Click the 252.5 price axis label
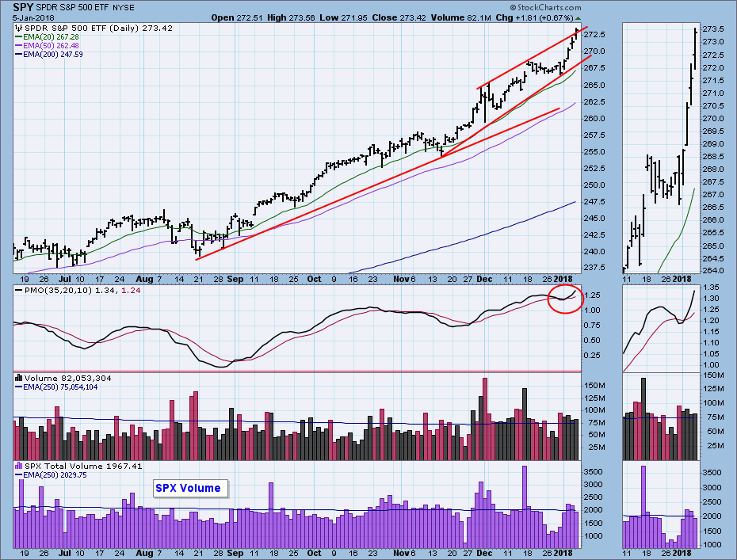The height and width of the screenshot is (560, 737). point(594,168)
